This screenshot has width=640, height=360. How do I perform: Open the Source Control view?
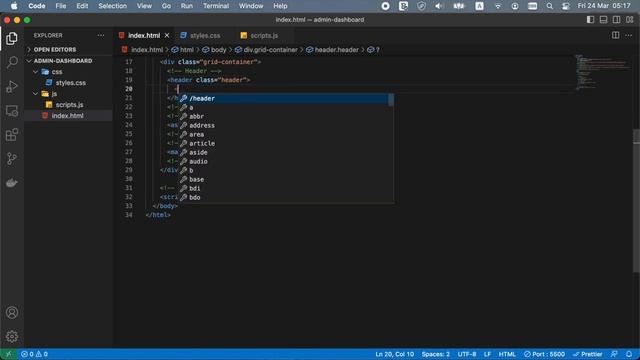[12, 159]
